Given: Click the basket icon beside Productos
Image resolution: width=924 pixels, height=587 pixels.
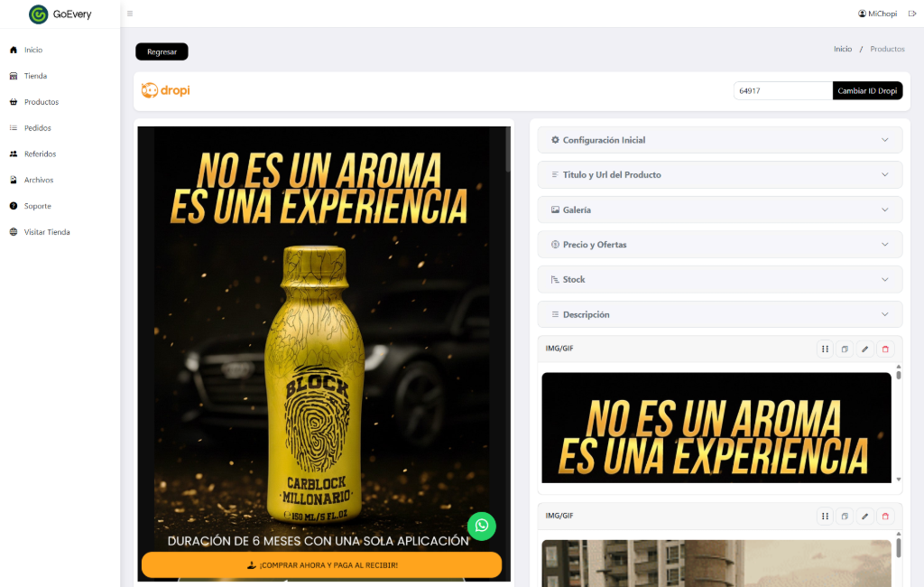Looking at the screenshot, I should (14, 102).
